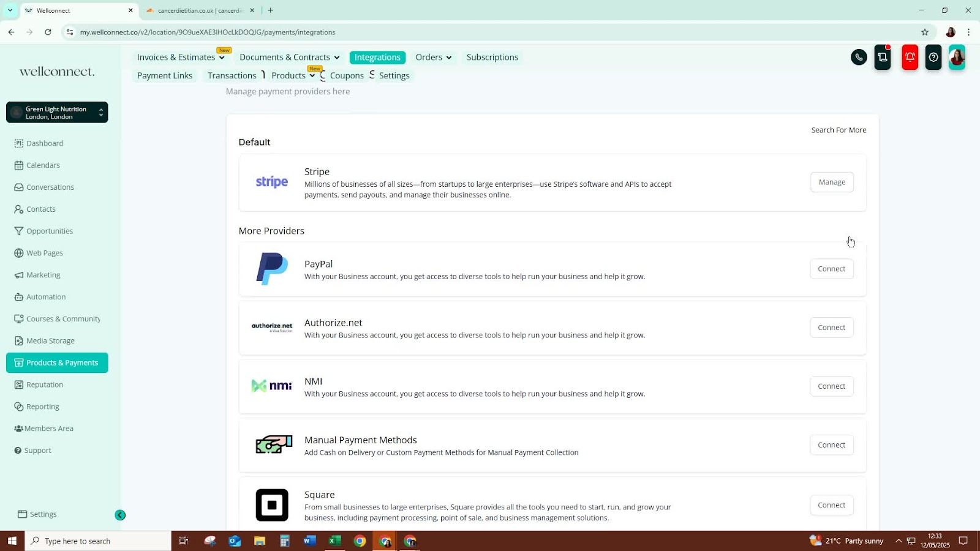The image size is (980, 551).
Task: Open Marketing in the sidebar
Action: pyautogui.click(x=43, y=275)
